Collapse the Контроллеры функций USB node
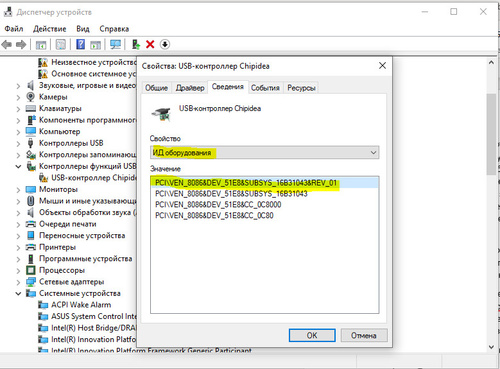 coord(18,166)
